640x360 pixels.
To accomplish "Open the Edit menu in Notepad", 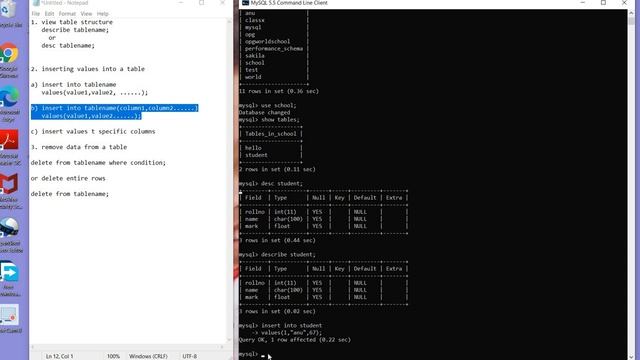I will tap(49, 13).
